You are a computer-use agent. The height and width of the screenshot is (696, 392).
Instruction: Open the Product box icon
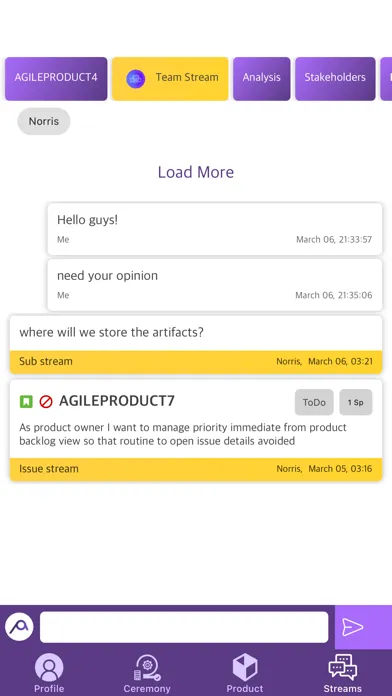(245, 668)
